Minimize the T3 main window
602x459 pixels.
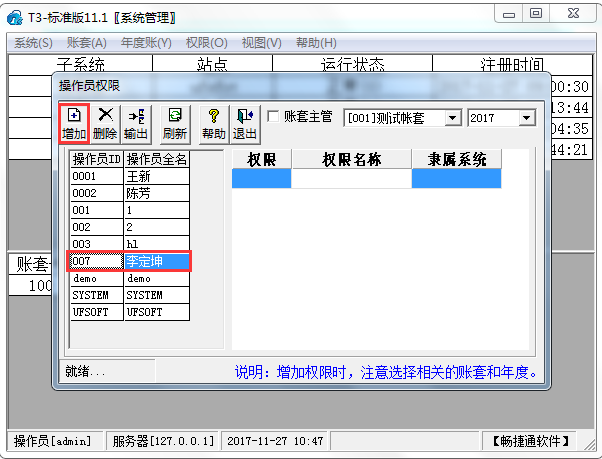tap(509, 14)
